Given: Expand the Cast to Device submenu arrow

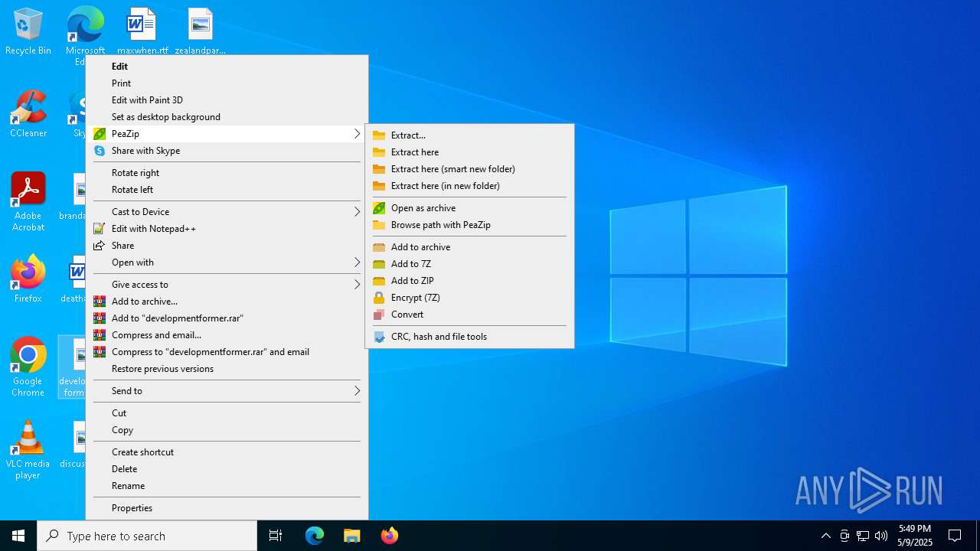Looking at the screenshot, I should pyautogui.click(x=357, y=212).
